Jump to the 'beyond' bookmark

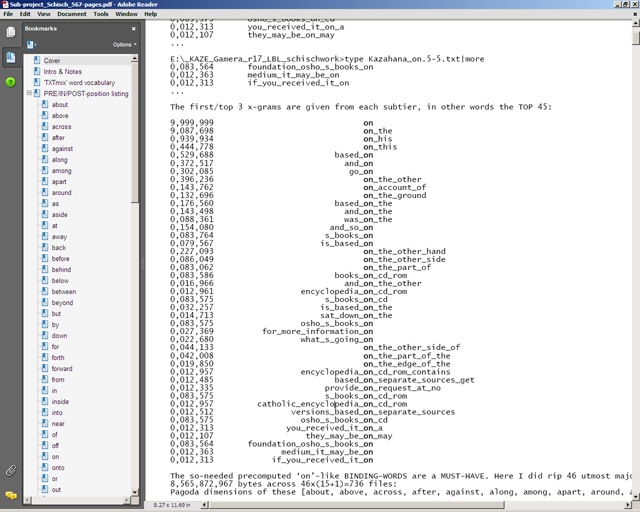click(62, 303)
